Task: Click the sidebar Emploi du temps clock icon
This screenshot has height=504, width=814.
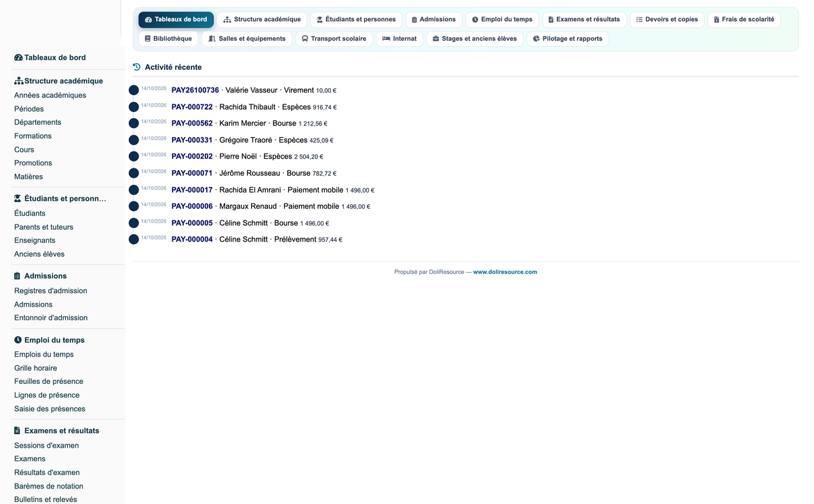Action: [18, 340]
